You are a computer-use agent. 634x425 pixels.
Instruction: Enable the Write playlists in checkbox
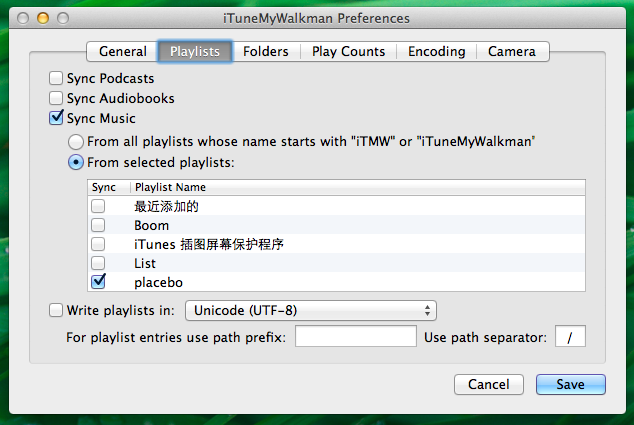click(57, 310)
